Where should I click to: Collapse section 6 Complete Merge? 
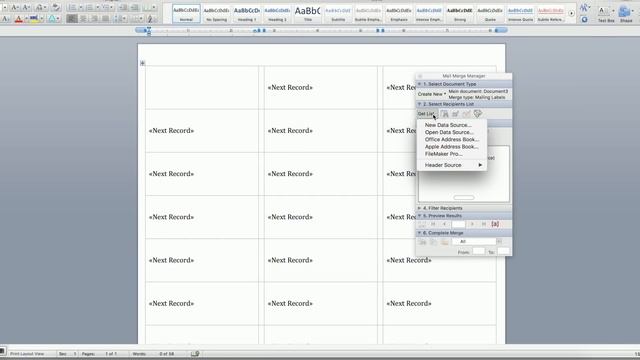click(x=419, y=233)
